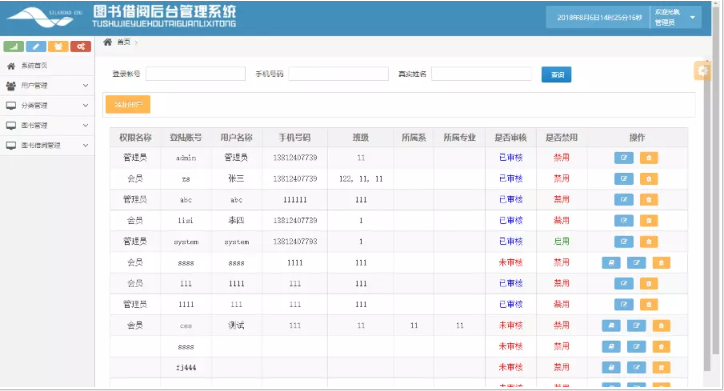Delete the lisi user row
This screenshot has height=391, width=724.
[649, 221]
